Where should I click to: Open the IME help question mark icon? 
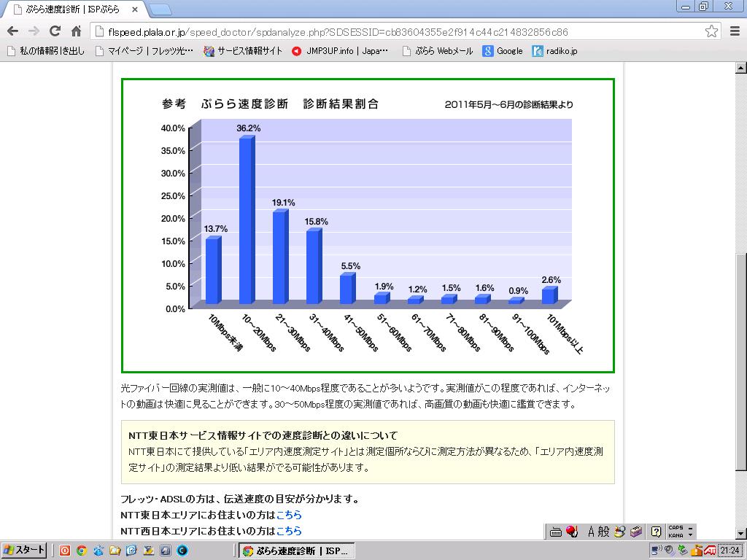(656, 532)
